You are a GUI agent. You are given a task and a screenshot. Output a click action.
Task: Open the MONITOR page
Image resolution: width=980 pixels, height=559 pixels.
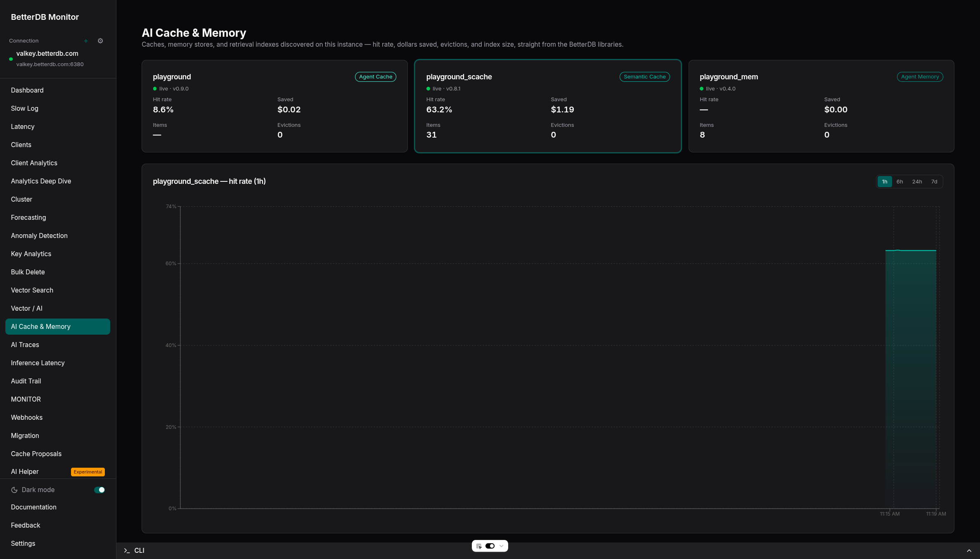(x=58, y=400)
